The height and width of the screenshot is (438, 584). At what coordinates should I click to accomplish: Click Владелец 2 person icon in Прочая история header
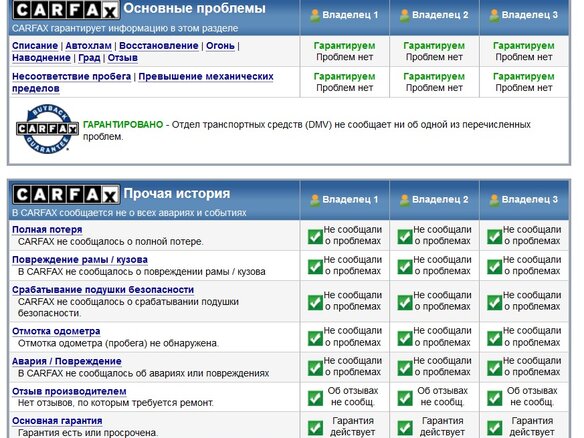(x=404, y=200)
